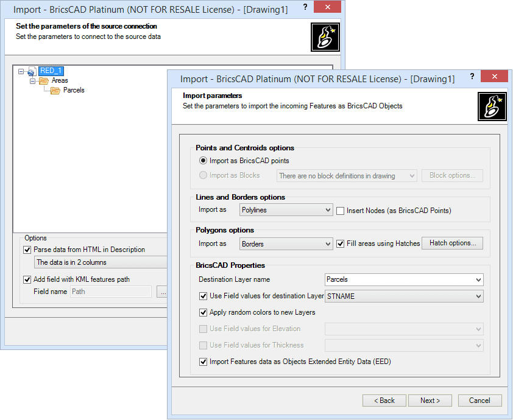Toggle Add field with KML features path

tap(27, 280)
